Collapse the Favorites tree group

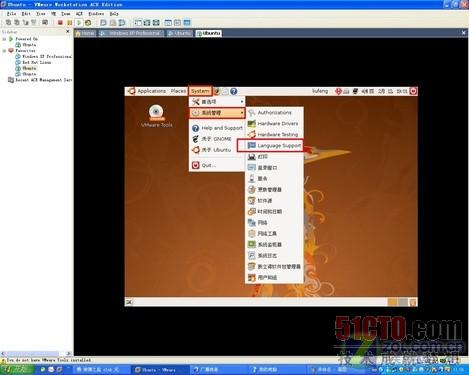pyautogui.click(x=4, y=51)
